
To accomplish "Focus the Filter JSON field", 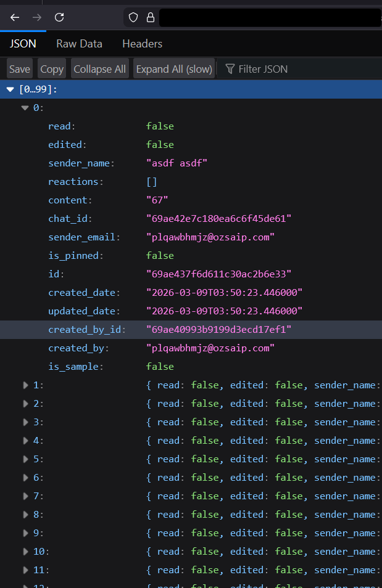I will coord(301,69).
